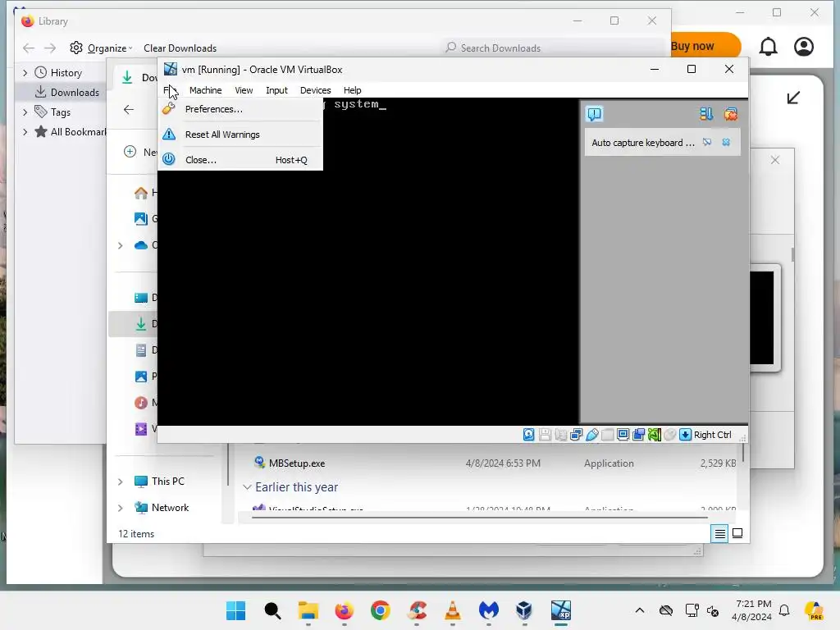840x630 pixels.
Task: Dismiss the Auto capture keyboard notification
Action: 726,143
